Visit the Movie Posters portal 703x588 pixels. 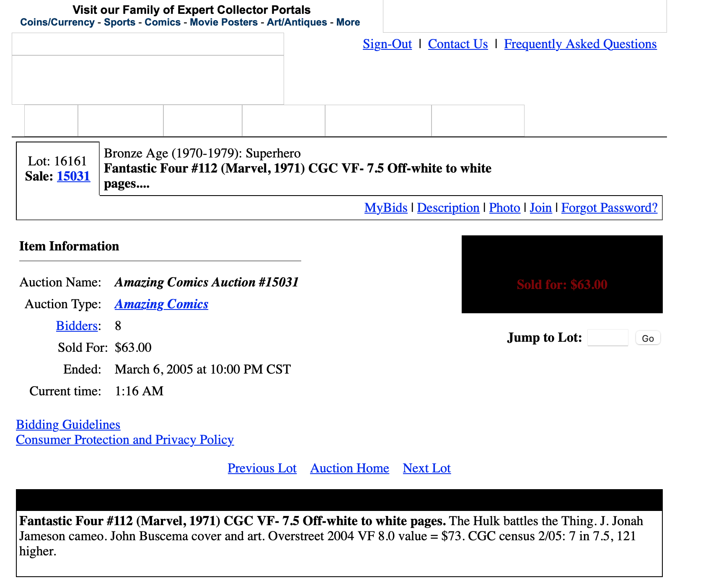pyautogui.click(x=224, y=22)
